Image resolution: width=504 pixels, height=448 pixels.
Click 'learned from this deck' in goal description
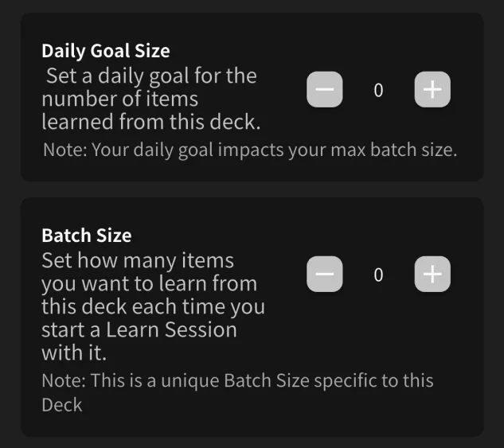pyautogui.click(x=151, y=123)
